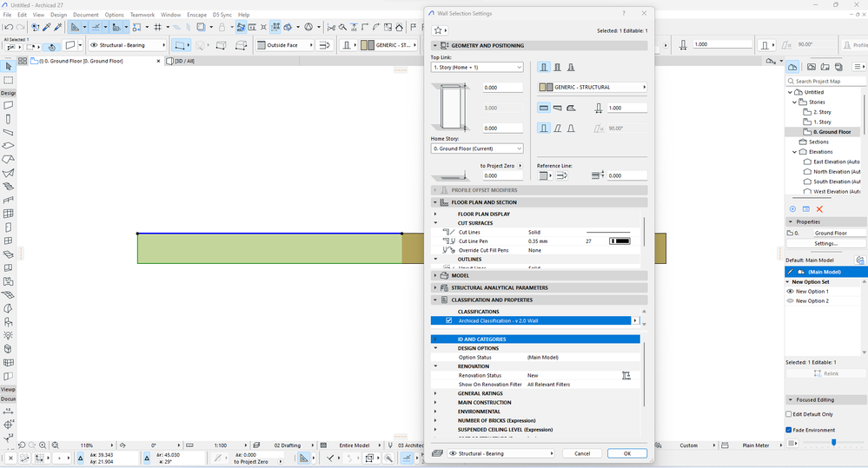
Task: Open the Top Link story dropdown
Action: [x=477, y=68]
